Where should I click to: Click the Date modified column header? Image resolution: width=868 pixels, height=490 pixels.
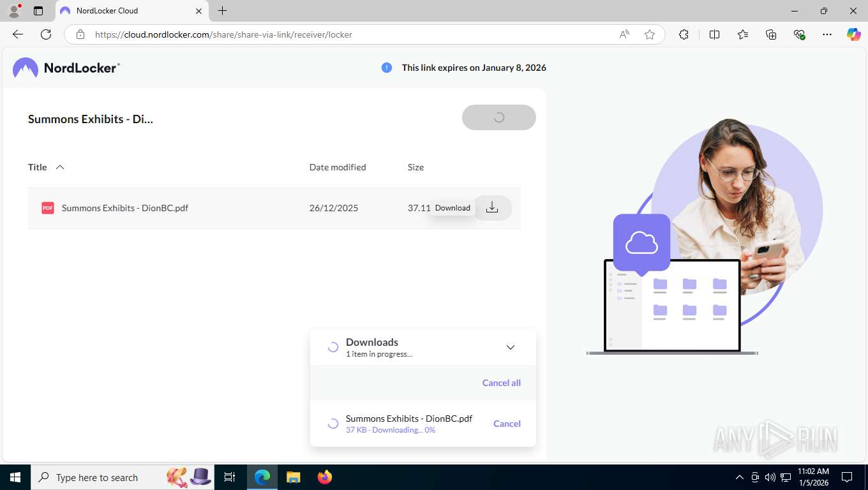[338, 167]
